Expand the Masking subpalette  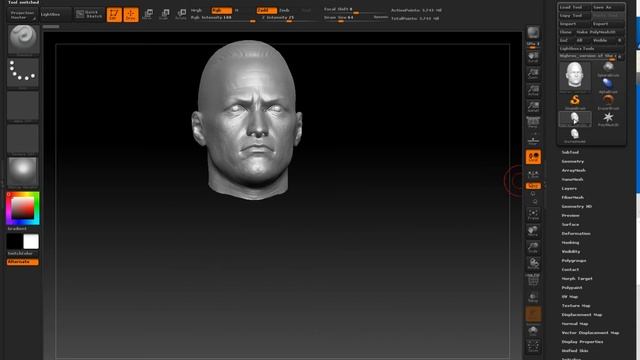570,242
